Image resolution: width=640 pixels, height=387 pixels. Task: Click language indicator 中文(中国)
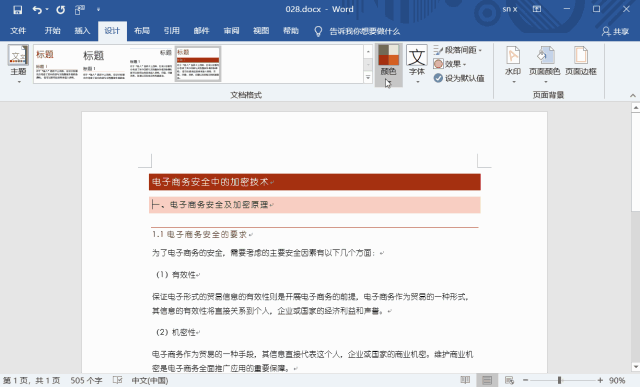click(150, 380)
